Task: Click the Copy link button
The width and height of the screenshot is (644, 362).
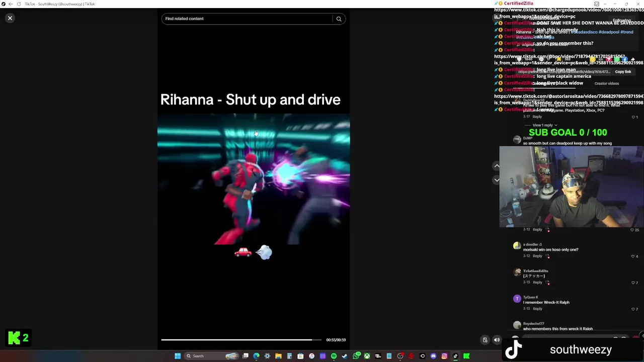Action: (x=623, y=71)
